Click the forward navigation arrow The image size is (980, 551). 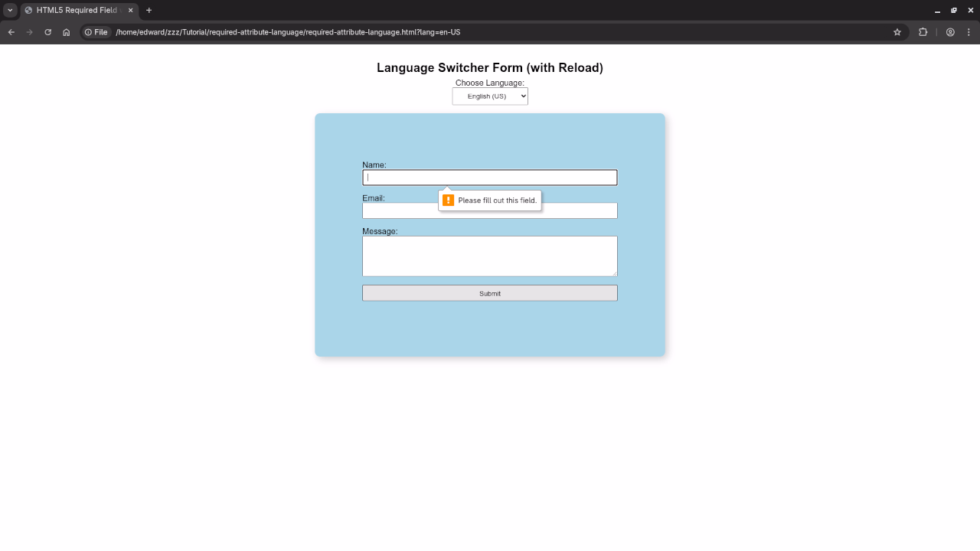(29, 32)
